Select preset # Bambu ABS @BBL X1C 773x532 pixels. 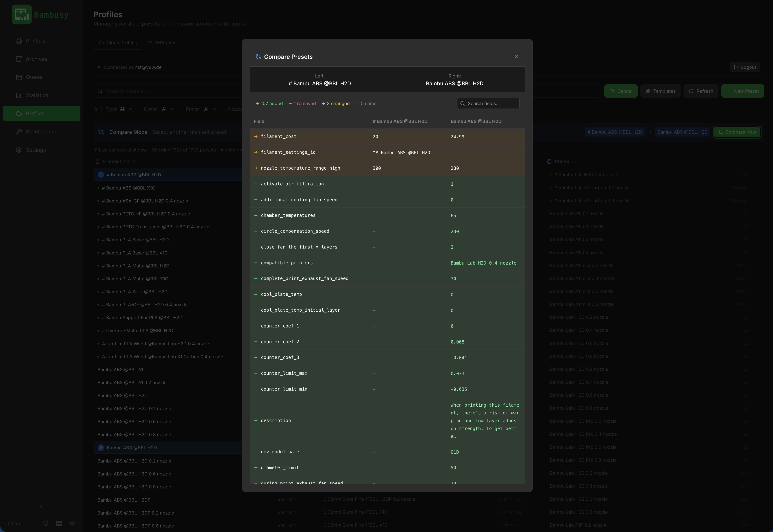coord(128,188)
